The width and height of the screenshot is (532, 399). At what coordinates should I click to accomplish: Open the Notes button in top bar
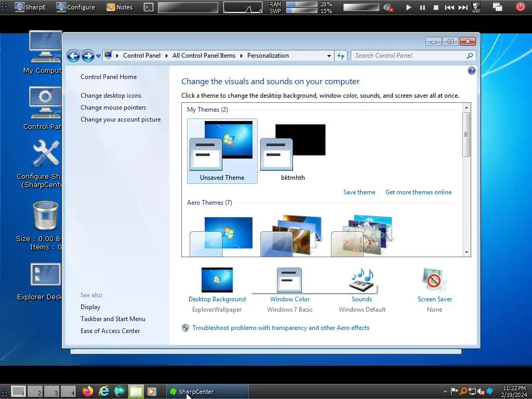pos(120,7)
